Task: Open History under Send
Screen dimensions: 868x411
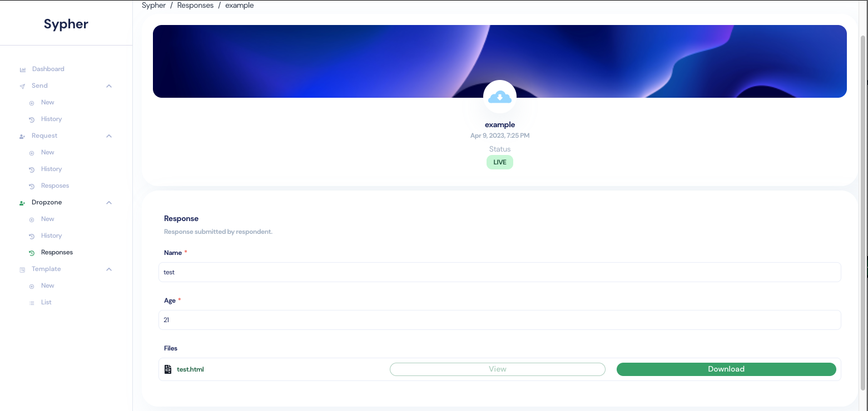Action: coord(51,119)
